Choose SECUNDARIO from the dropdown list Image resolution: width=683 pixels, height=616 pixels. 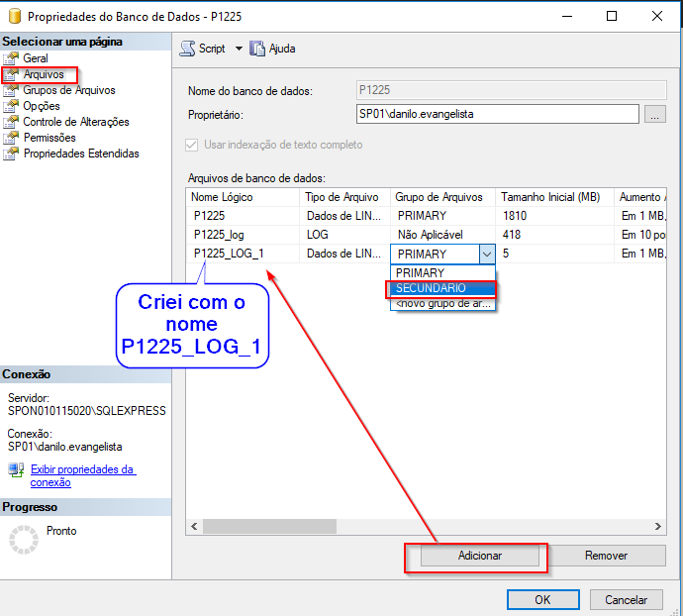tap(442, 288)
